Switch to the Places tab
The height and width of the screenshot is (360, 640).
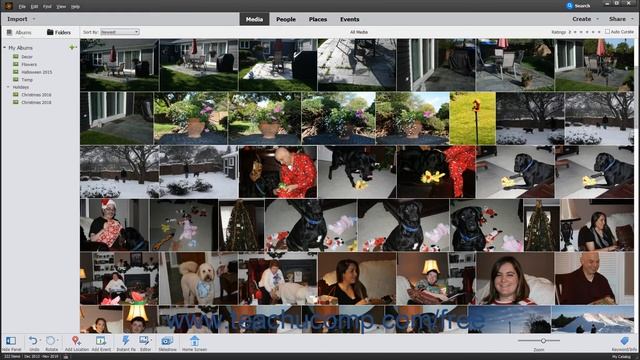point(318,19)
